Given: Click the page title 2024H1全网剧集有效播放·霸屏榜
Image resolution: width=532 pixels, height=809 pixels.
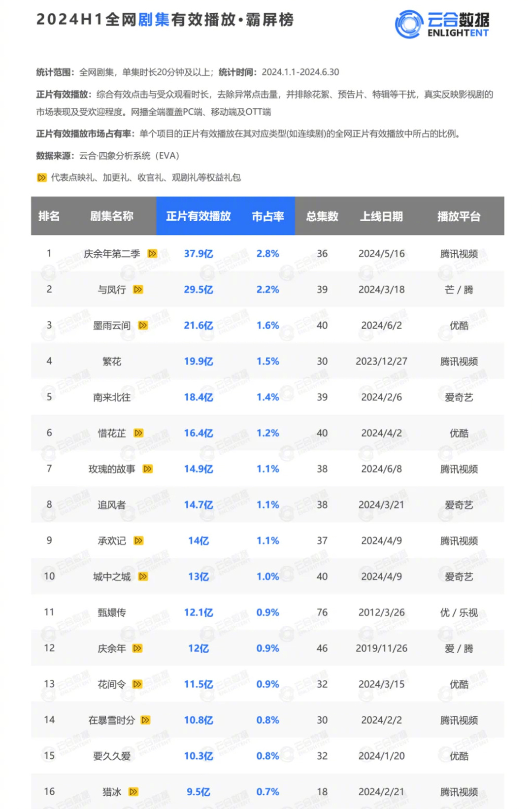Looking at the screenshot, I should click(x=165, y=20).
